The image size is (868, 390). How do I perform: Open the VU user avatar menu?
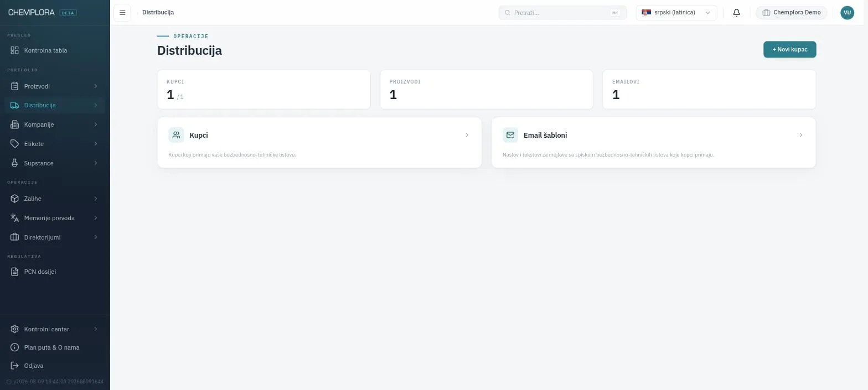[847, 13]
